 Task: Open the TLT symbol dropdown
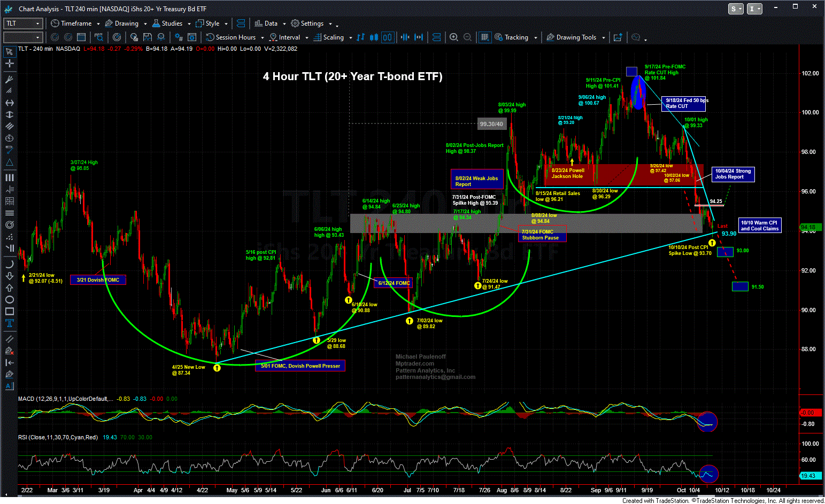click(x=37, y=23)
